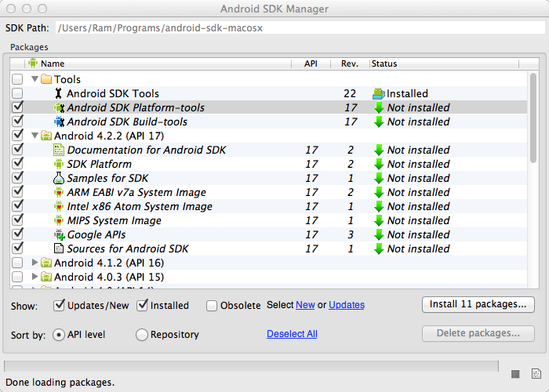This screenshot has width=549, height=392.
Task: Click the SDK Platform android icon
Action: [x=59, y=164]
